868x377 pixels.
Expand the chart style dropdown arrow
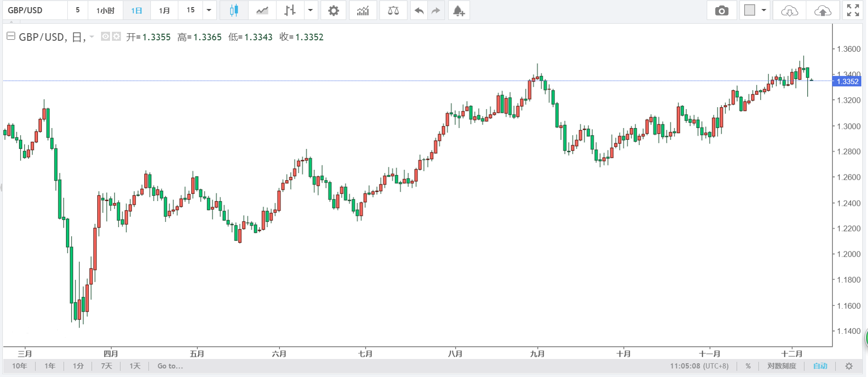[x=310, y=10]
